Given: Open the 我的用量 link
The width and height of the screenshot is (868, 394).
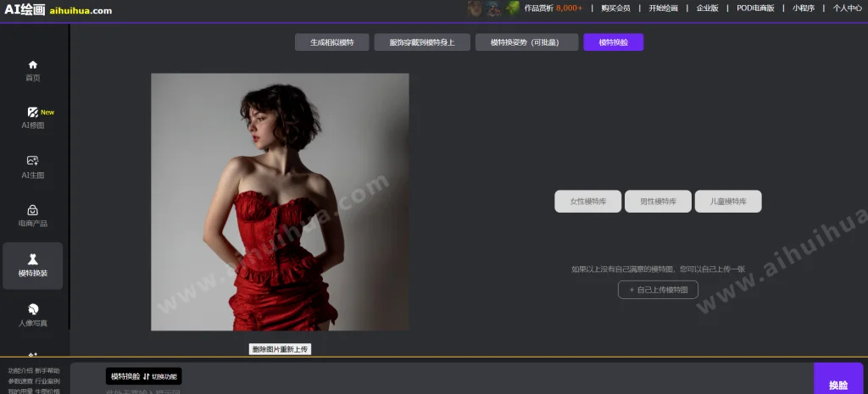Looking at the screenshot, I should tap(20, 391).
